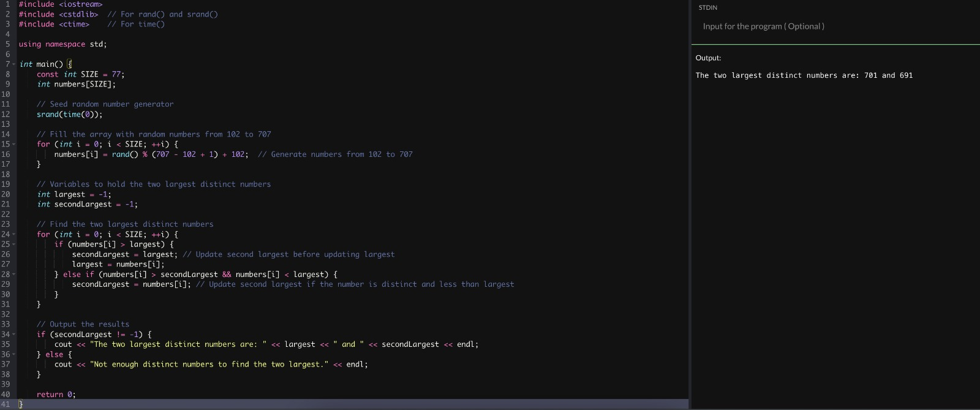The image size is (980, 410).
Task: Click '#include <ctime>' on line 3
Action: tap(54, 24)
